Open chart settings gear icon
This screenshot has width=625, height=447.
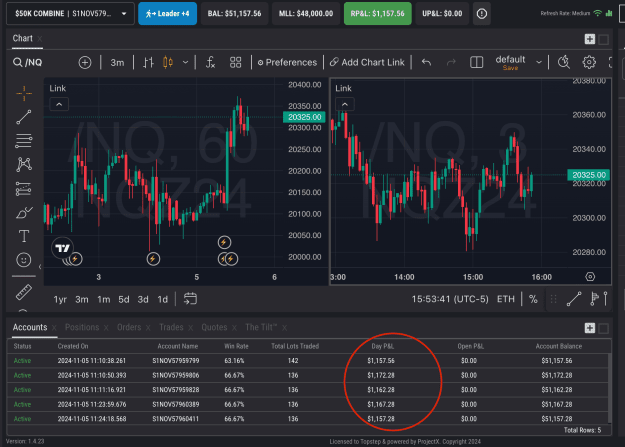589,62
